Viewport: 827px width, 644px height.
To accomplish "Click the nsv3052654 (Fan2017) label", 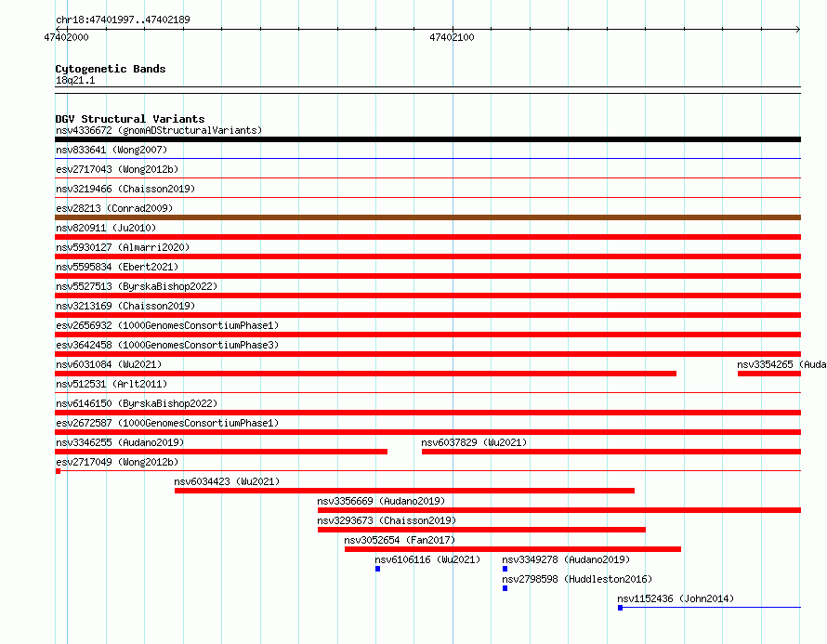I will pyautogui.click(x=400, y=540).
